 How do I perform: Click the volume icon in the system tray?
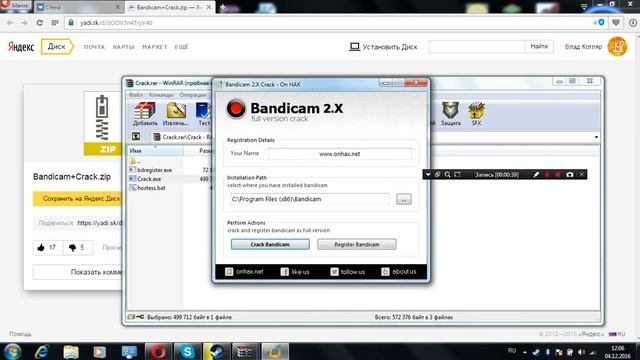581,352
